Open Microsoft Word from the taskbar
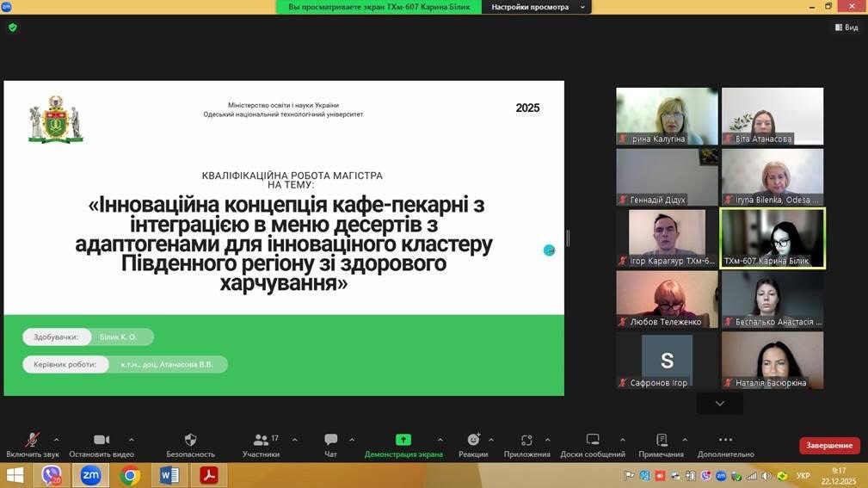Image resolution: width=868 pixels, height=488 pixels. click(x=169, y=475)
